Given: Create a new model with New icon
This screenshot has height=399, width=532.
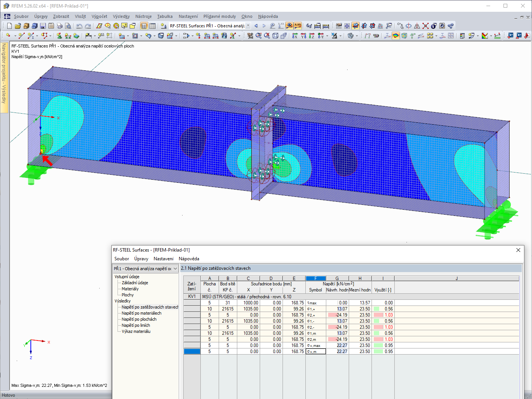Looking at the screenshot, I should click(x=10, y=26).
